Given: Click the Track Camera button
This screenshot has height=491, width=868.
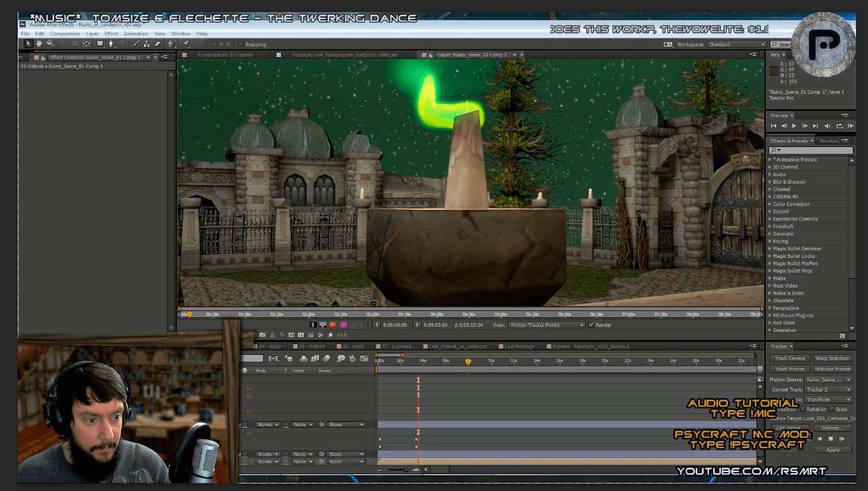Looking at the screenshot, I should coord(790,358).
